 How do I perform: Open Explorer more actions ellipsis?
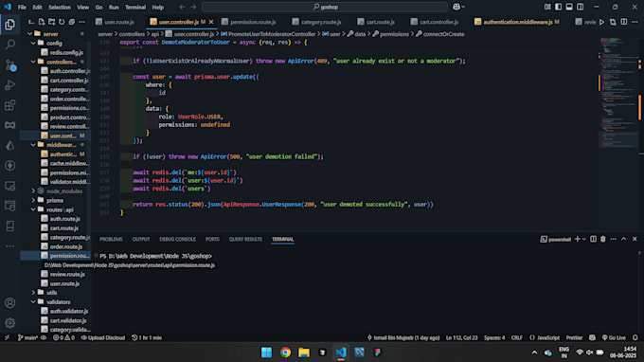pos(81,22)
